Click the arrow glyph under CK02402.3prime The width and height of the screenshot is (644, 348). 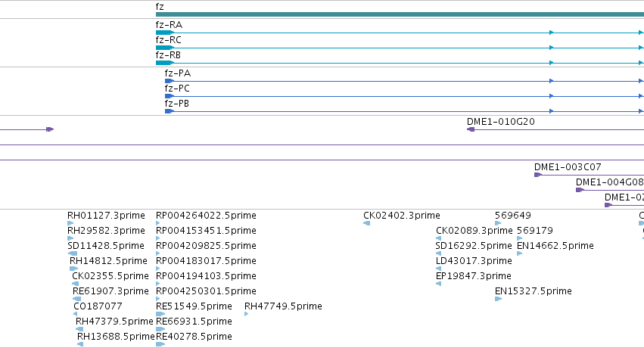[367, 223]
